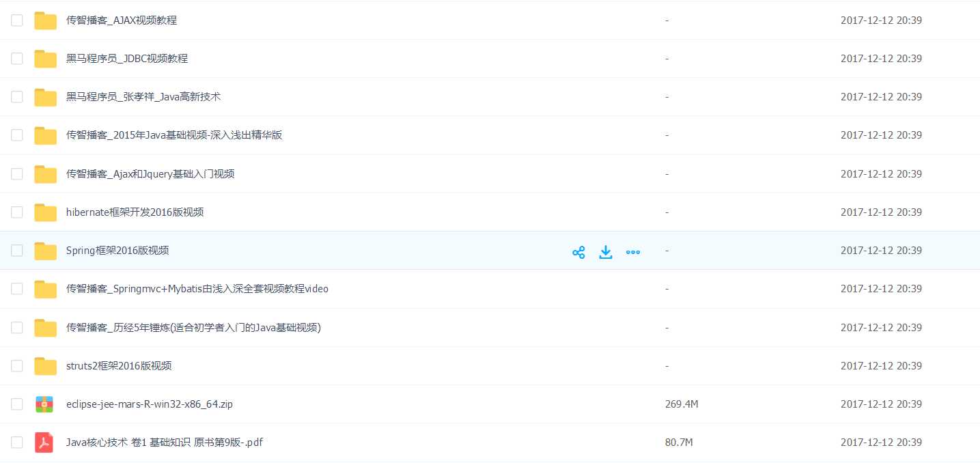Check the Java核心技术 pdf checkbox
980x463 pixels.
click(x=17, y=442)
